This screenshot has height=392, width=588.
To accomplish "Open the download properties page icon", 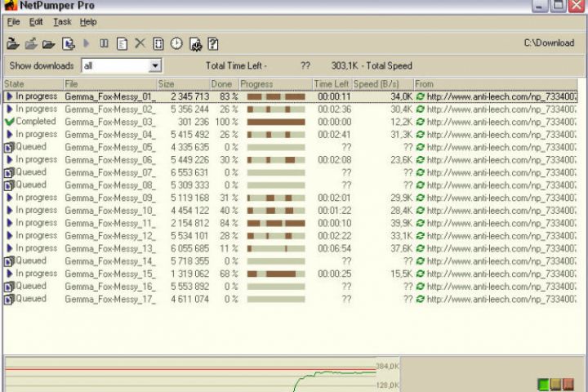I will [x=122, y=44].
